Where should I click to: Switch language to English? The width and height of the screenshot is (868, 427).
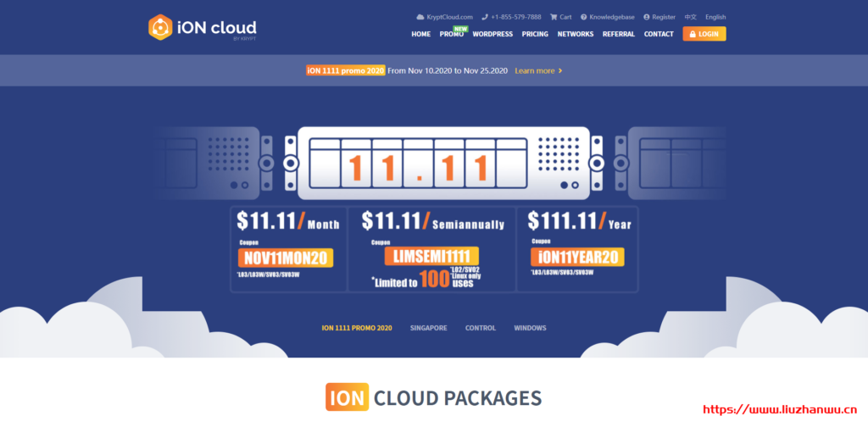(x=715, y=17)
